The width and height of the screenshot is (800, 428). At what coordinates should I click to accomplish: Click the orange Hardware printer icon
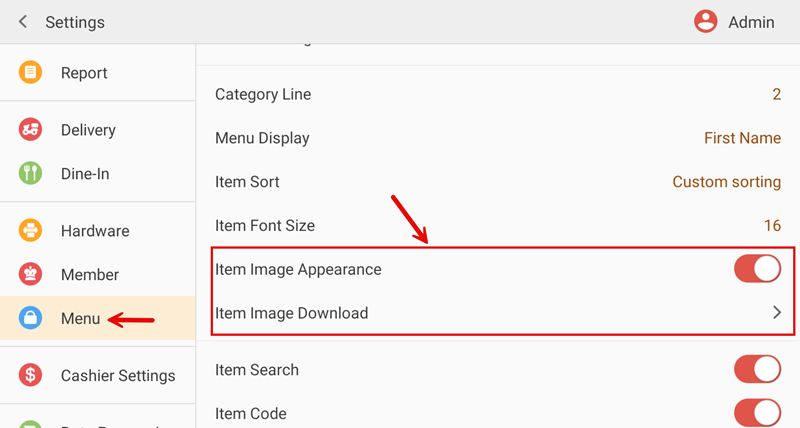point(31,231)
